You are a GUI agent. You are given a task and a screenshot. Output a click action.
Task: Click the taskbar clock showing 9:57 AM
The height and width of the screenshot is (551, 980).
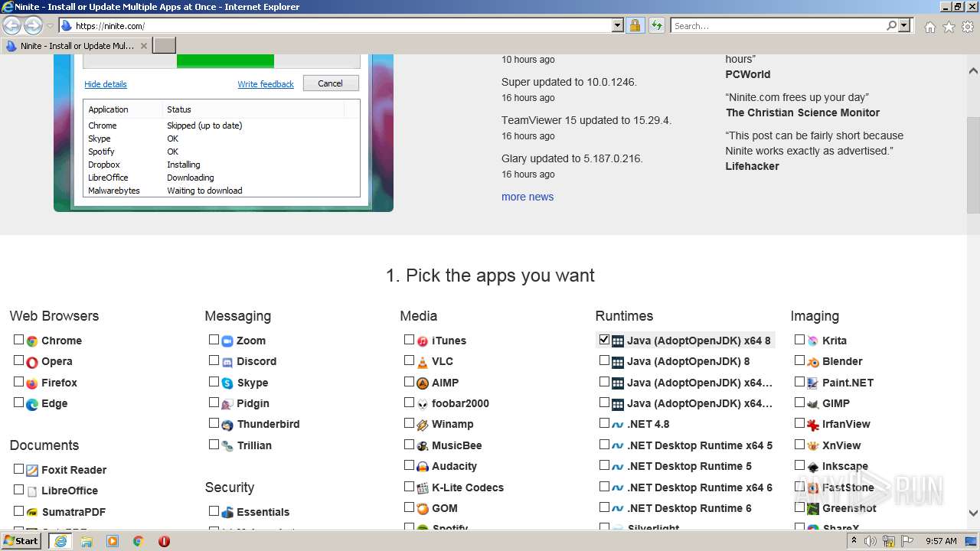click(x=941, y=541)
